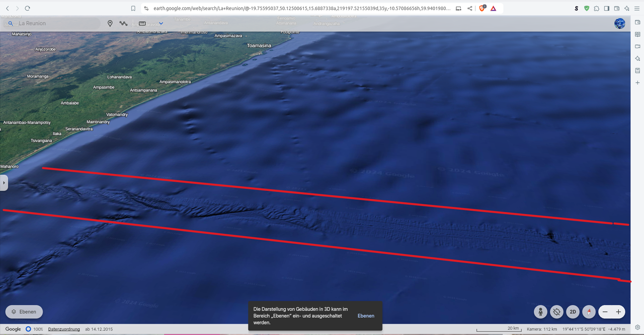The width and height of the screenshot is (644, 335).
Task: Click the Toamasina map label
Action: pos(259,45)
